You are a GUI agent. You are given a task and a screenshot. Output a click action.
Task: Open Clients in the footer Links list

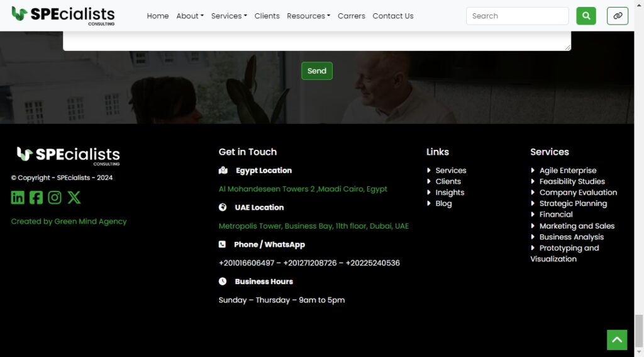click(448, 181)
